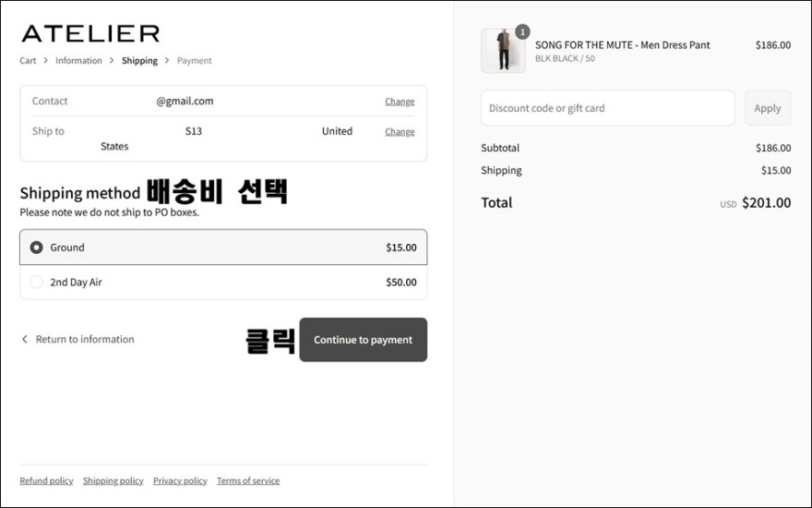The image size is (812, 508).
Task: Select the 2nd Day Air shipping option
Action: coord(223,282)
